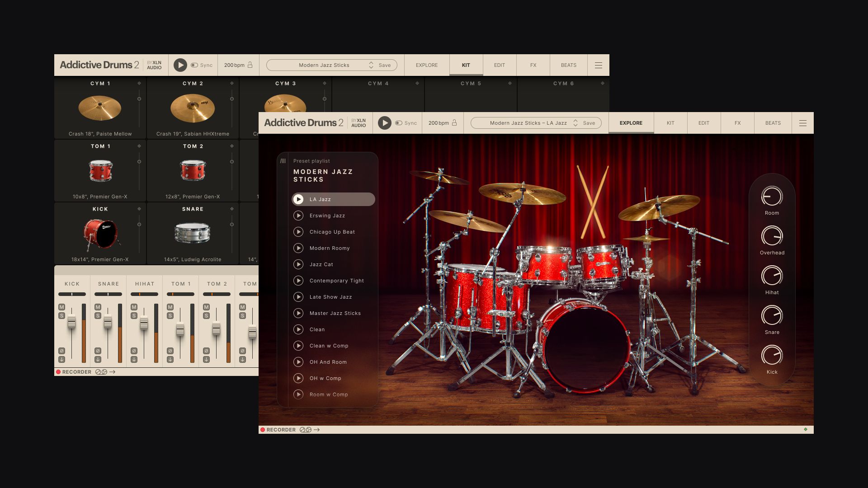Click the play button in Explore panel
The image size is (868, 488).
click(384, 123)
